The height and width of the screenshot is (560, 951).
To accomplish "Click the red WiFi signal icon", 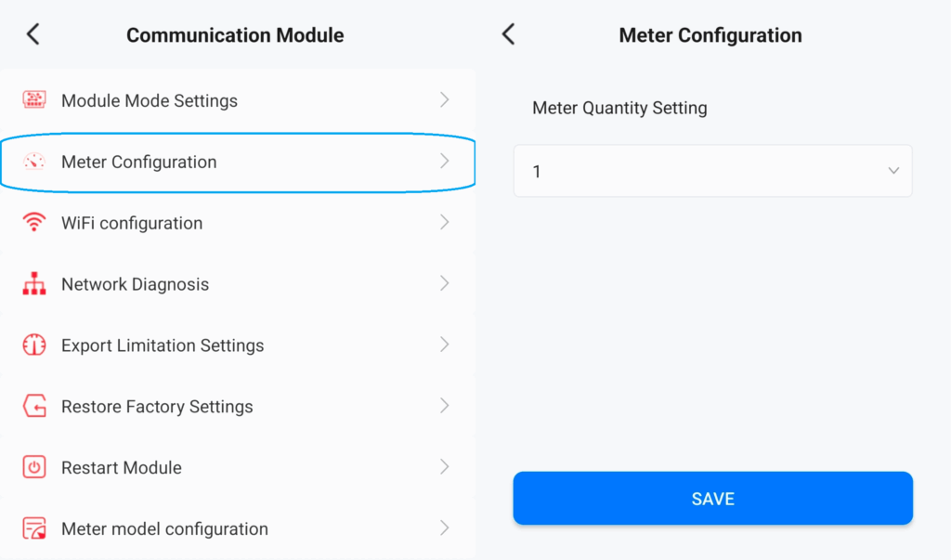I will pyautogui.click(x=34, y=223).
